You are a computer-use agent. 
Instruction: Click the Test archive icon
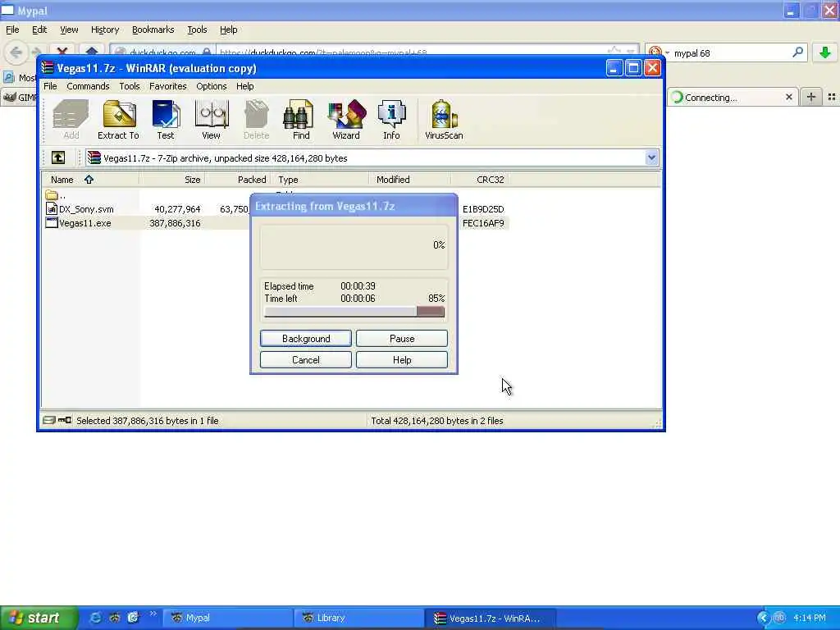pos(166,120)
